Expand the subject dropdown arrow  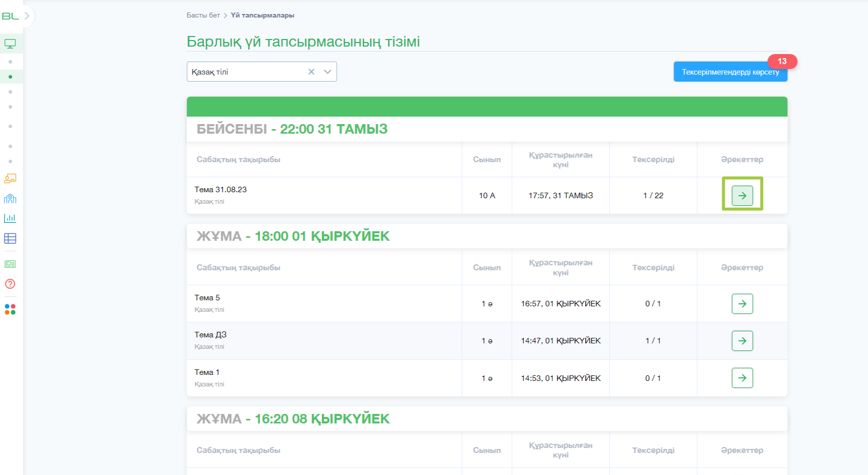coord(328,72)
